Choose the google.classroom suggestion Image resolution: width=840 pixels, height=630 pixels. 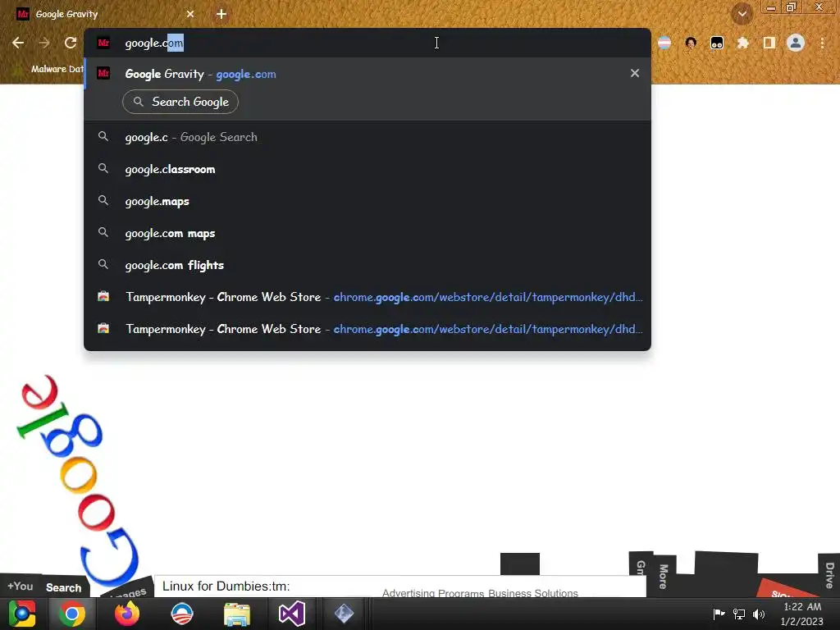(367, 169)
